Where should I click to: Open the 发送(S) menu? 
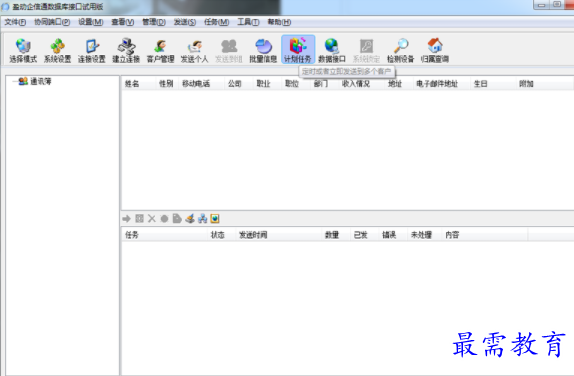[184, 22]
